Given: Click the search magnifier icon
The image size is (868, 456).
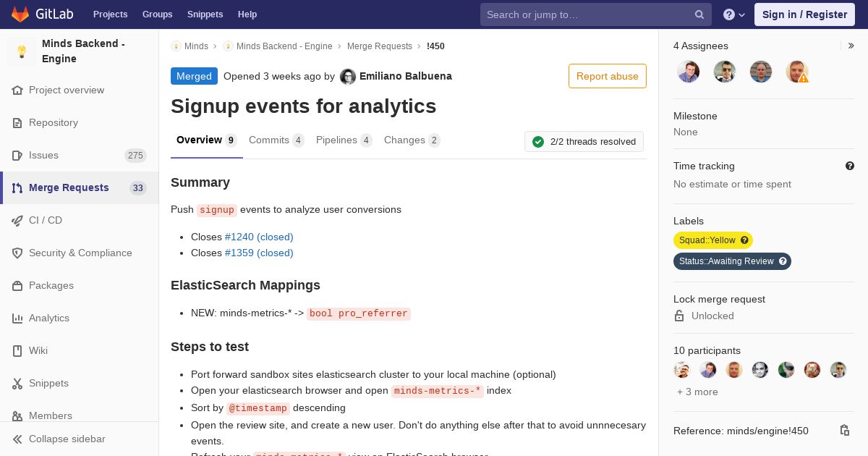Looking at the screenshot, I should coord(699,14).
